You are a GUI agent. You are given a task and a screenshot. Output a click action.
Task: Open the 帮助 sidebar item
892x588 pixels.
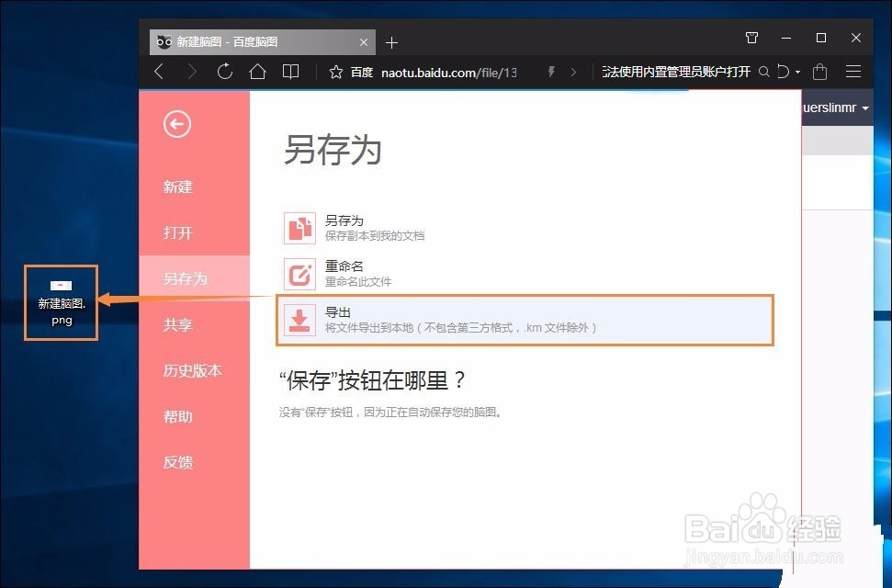(177, 417)
